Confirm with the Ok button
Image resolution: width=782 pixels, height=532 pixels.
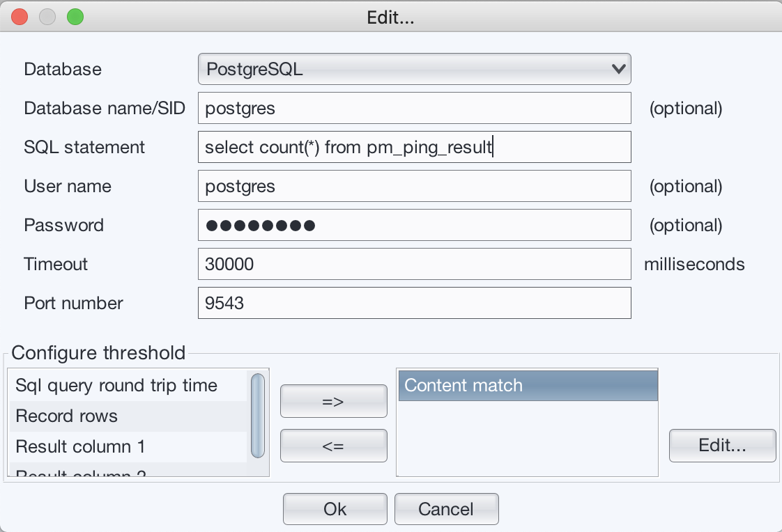(x=335, y=509)
